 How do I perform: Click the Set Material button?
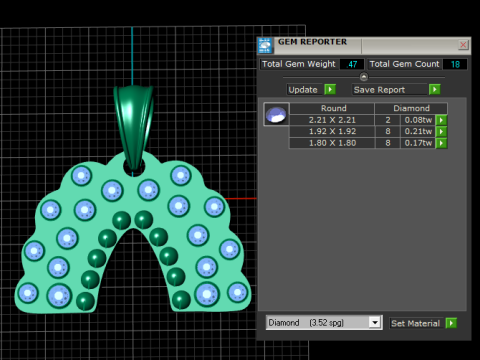tap(416, 323)
